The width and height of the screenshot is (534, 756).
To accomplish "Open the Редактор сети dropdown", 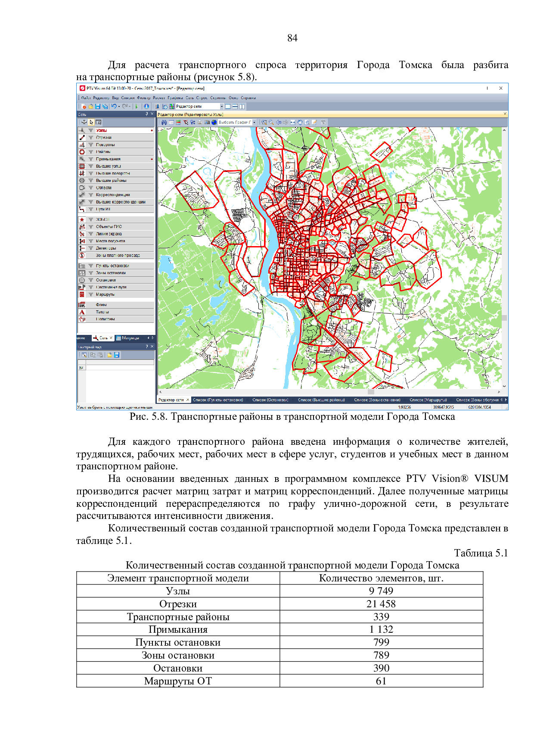I will pyautogui.click(x=222, y=106).
